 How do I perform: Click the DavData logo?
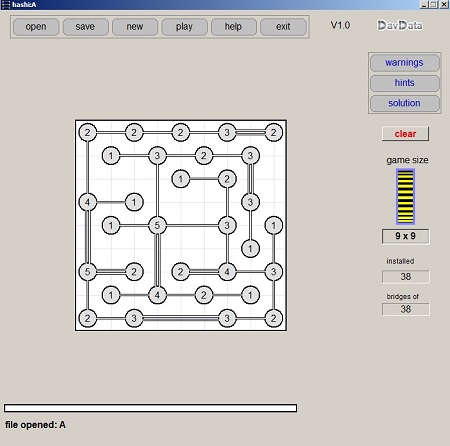400,26
